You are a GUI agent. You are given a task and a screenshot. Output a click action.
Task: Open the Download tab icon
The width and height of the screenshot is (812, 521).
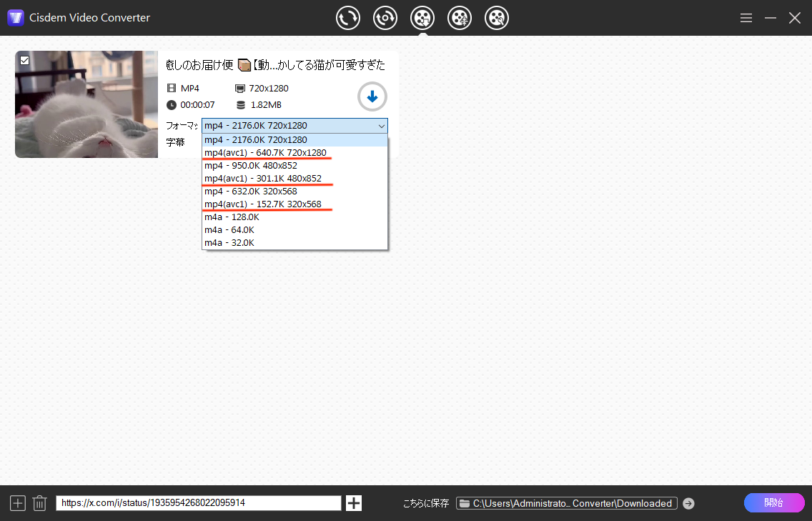click(x=422, y=18)
